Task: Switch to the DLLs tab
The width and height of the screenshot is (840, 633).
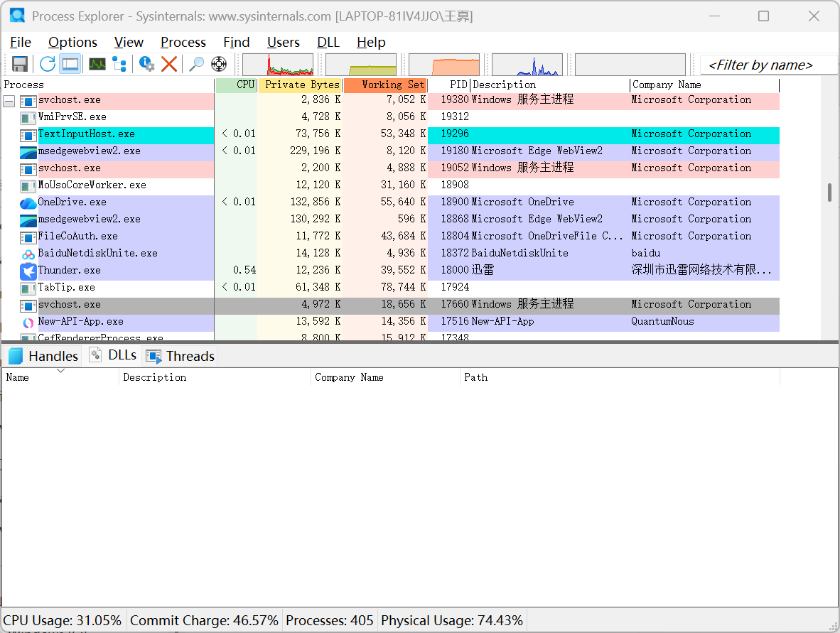Action: [x=113, y=356]
